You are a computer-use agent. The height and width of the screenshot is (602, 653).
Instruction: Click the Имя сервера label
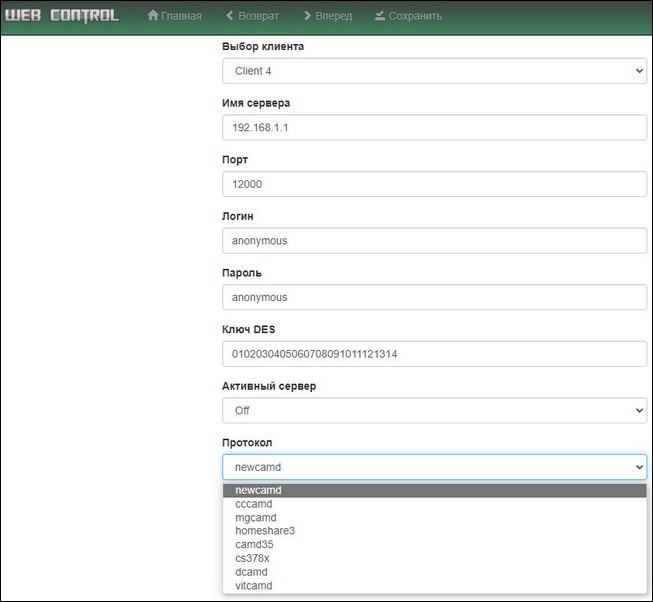pyautogui.click(x=256, y=103)
